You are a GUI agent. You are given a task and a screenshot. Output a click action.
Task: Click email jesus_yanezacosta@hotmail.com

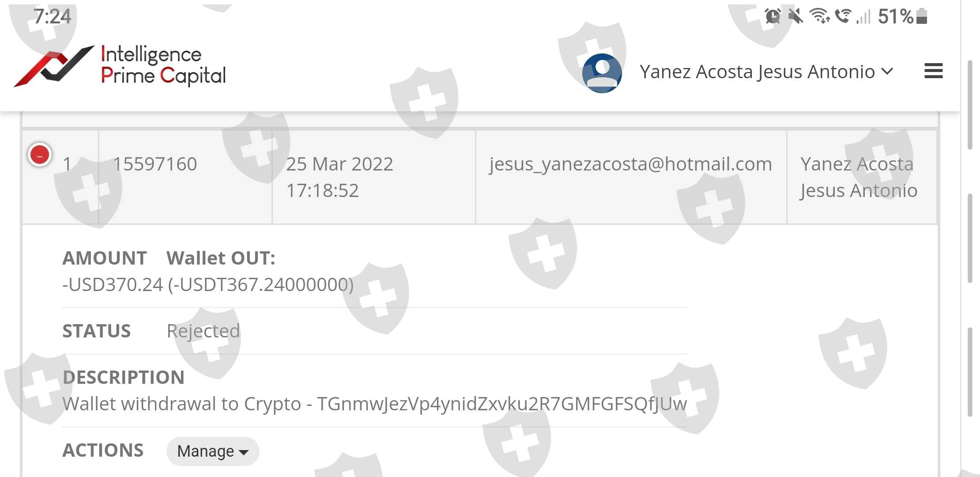tap(630, 164)
